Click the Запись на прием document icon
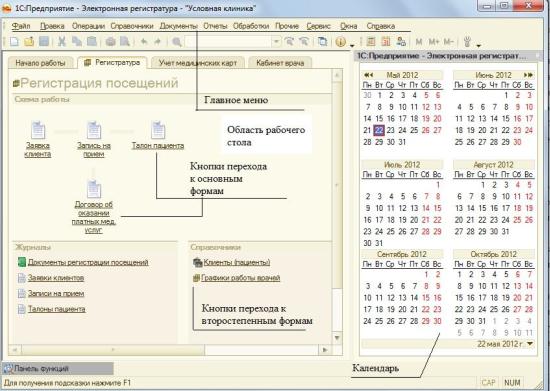Screen dimensions: 550x391 coord(94,130)
